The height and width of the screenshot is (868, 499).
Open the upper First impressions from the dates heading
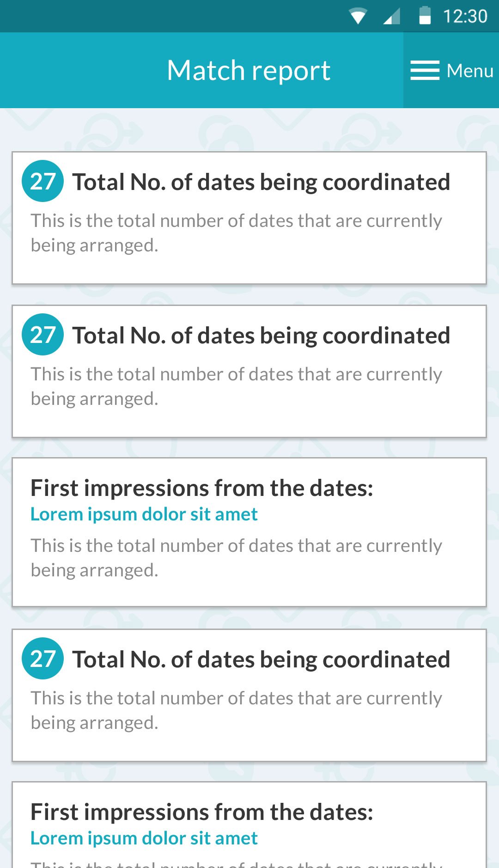pos(202,488)
